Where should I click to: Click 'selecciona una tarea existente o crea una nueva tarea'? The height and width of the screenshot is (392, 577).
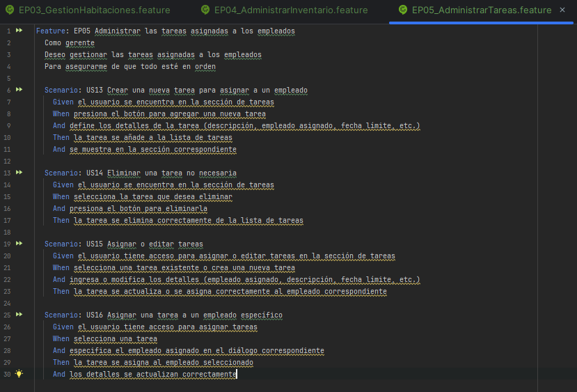point(184,268)
